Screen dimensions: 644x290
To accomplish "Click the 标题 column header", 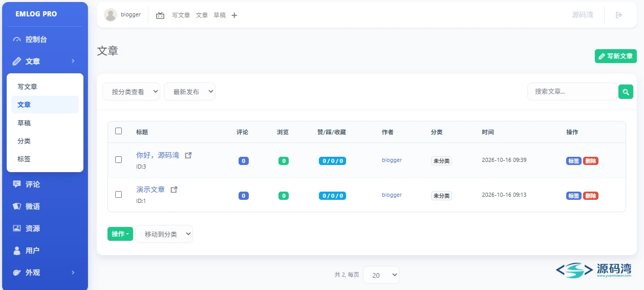I will (142, 132).
